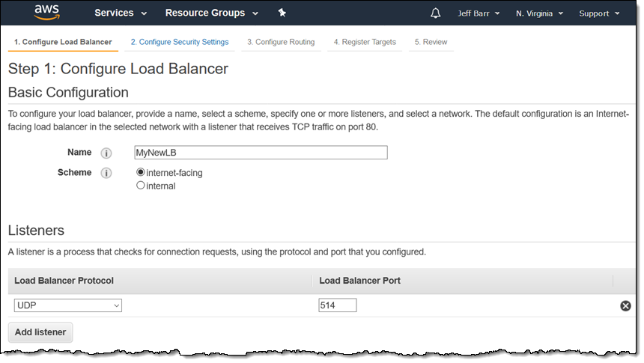Select the internal scheme radio button
The image size is (644, 363).
point(141,186)
